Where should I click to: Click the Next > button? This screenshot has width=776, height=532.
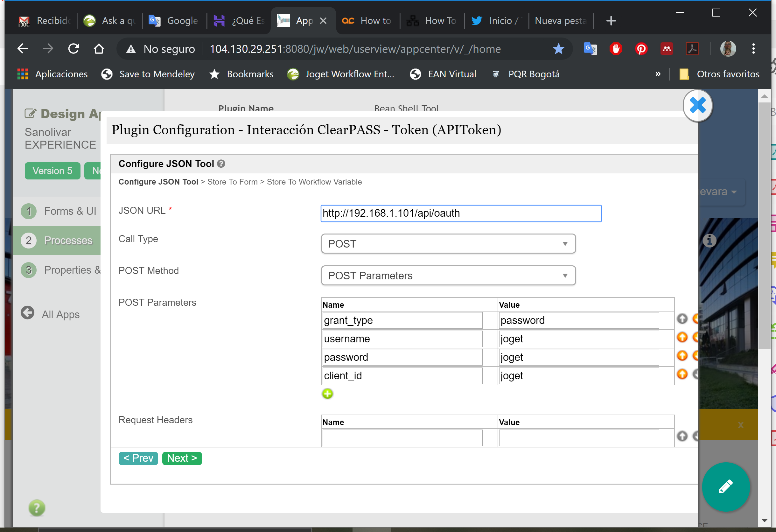coord(182,458)
